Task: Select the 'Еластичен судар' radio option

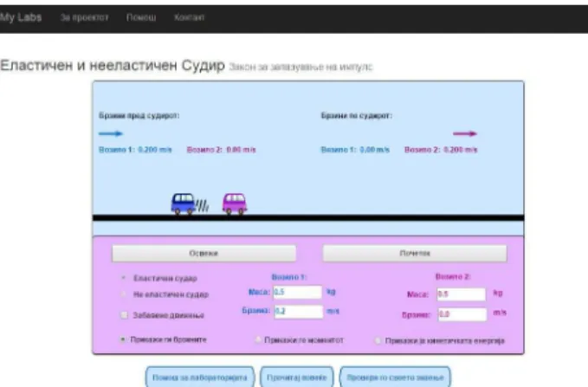Action: [123, 278]
